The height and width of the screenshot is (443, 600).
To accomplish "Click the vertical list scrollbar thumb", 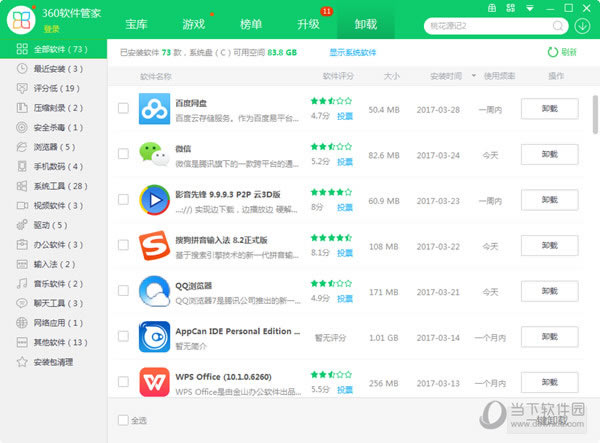I will tap(595, 115).
